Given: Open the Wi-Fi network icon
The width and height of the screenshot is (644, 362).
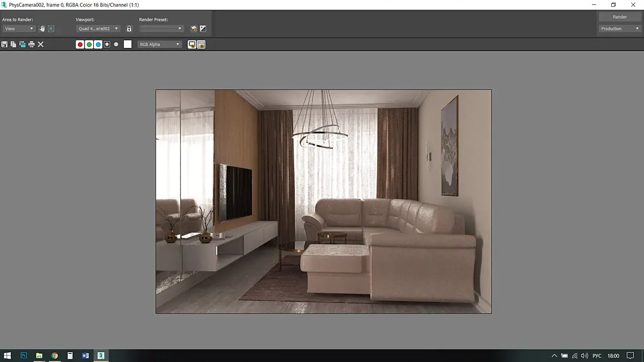Looking at the screenshot, I should point(575,355).
